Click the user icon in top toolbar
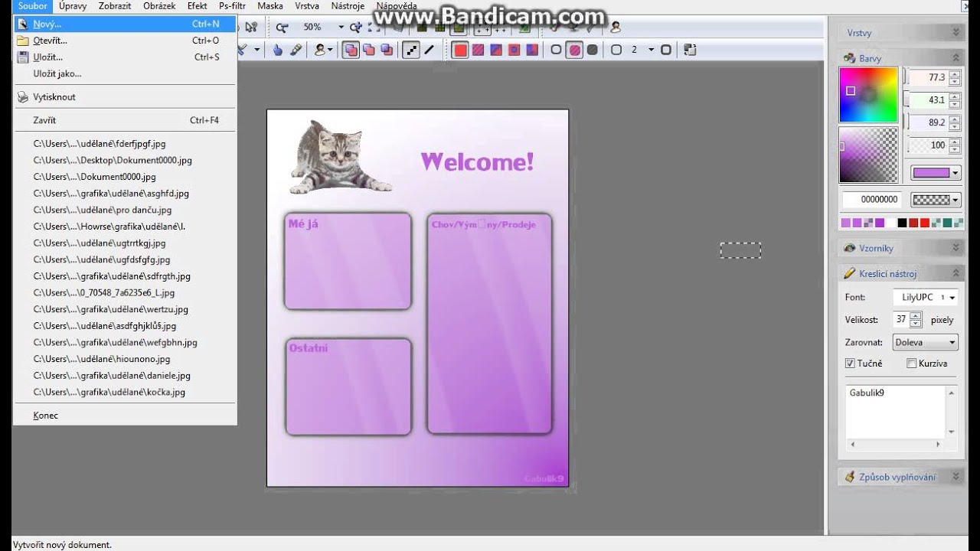980x551 pixels. pos(615,27)
